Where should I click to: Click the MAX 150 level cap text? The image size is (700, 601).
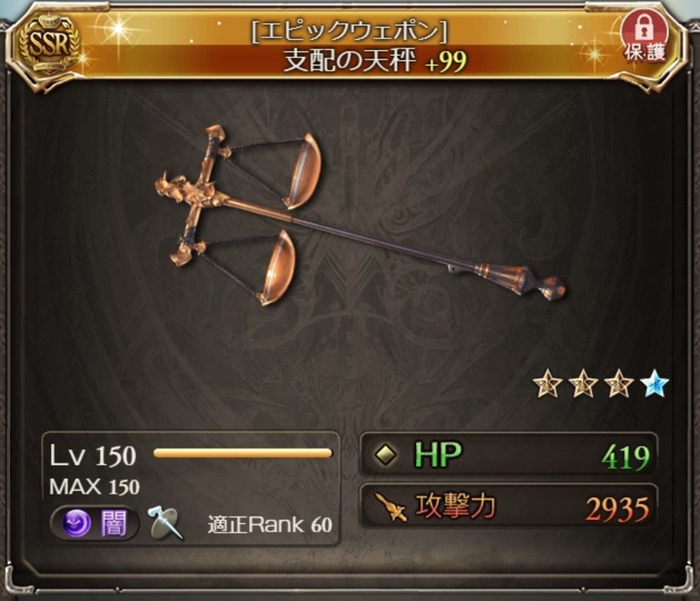(94, 487)
